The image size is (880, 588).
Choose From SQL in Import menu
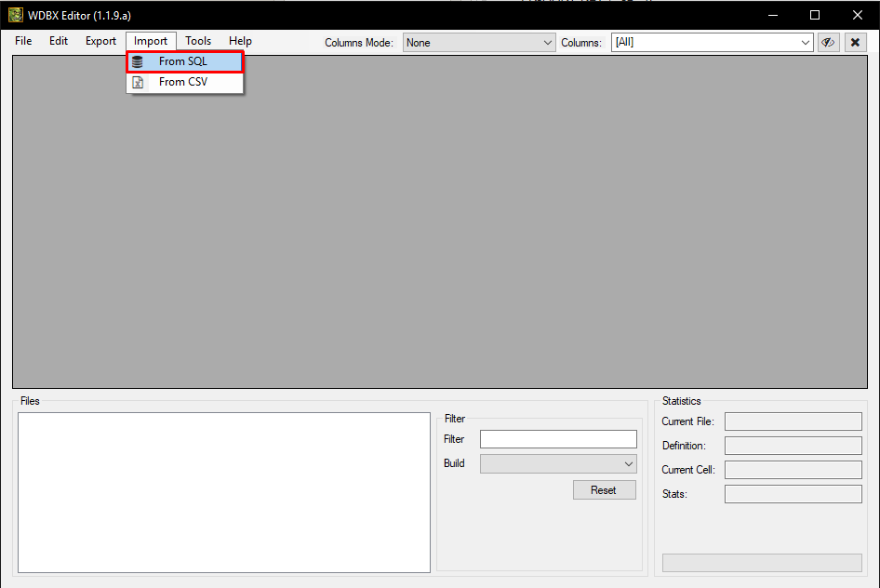pos(184,61)
